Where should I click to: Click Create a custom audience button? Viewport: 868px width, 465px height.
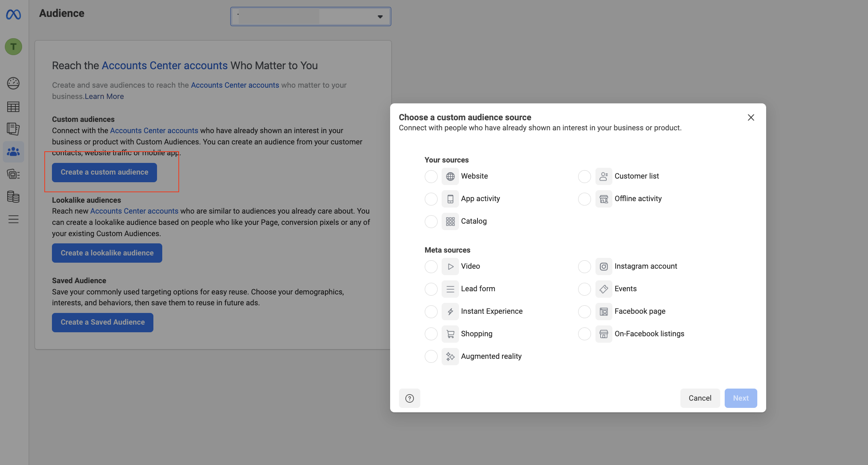(x=104, y=172)
